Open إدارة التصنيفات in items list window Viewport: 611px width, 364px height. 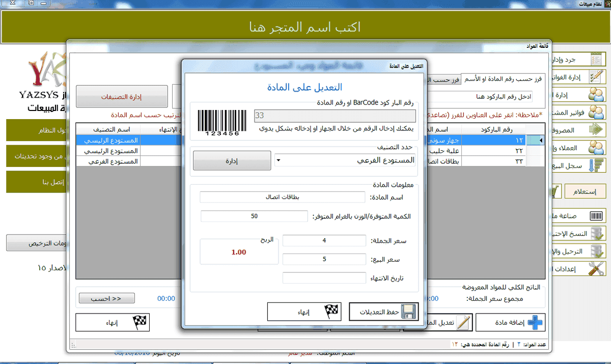(122, 96)
